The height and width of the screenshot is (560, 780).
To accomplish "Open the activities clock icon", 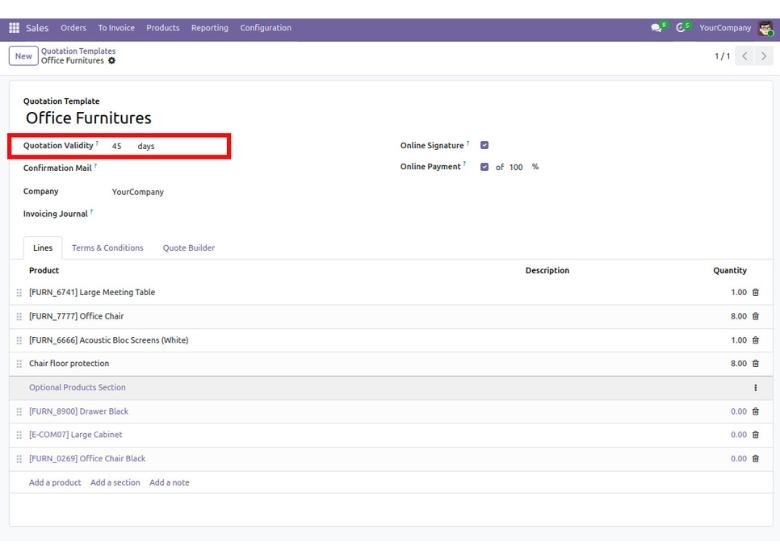I will (682, 28).
